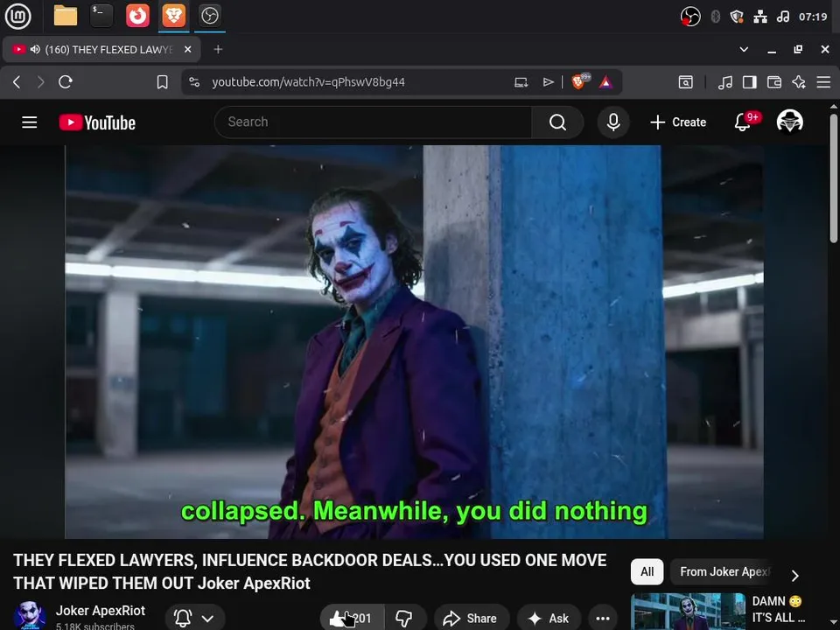Open the network connections tray icon
840x630 pixels.
[760, 17]
